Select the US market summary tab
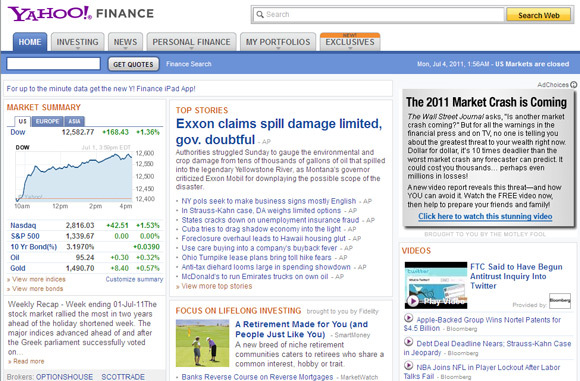 23,121
